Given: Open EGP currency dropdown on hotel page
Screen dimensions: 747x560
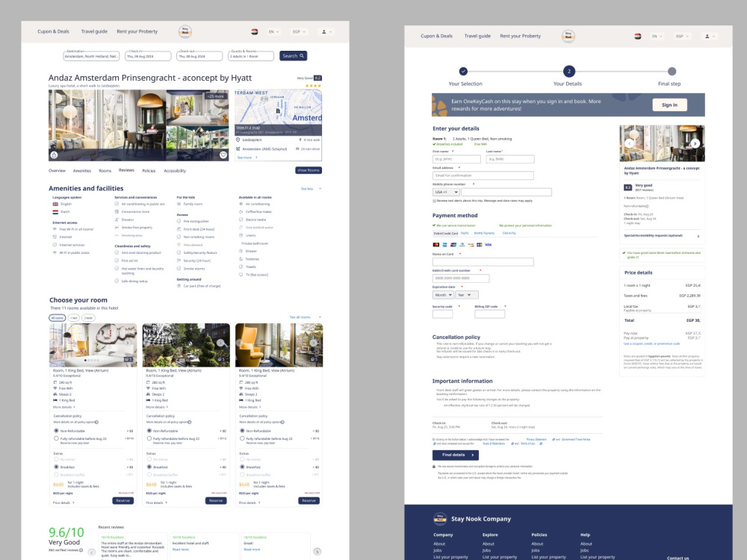Looking at the screenshot, I should tap(299, 32).
